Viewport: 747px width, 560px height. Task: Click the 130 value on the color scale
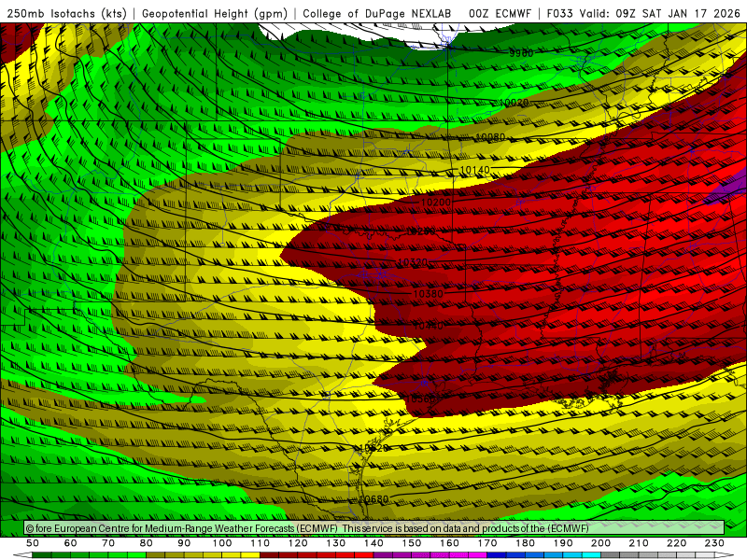click(x=335, y=543)
